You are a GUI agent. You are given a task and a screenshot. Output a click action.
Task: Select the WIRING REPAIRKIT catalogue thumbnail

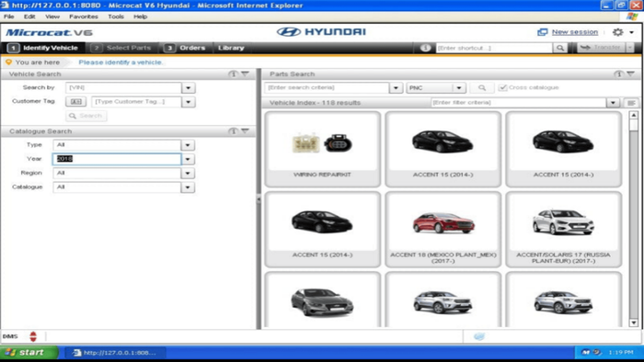pos(322,149)
